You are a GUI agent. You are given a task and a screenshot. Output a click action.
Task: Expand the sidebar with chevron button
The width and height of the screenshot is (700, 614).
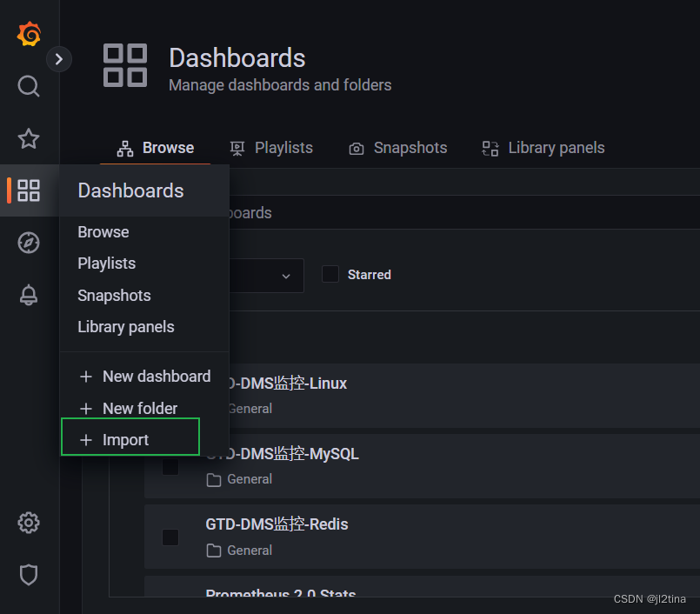tap(59, 59)
